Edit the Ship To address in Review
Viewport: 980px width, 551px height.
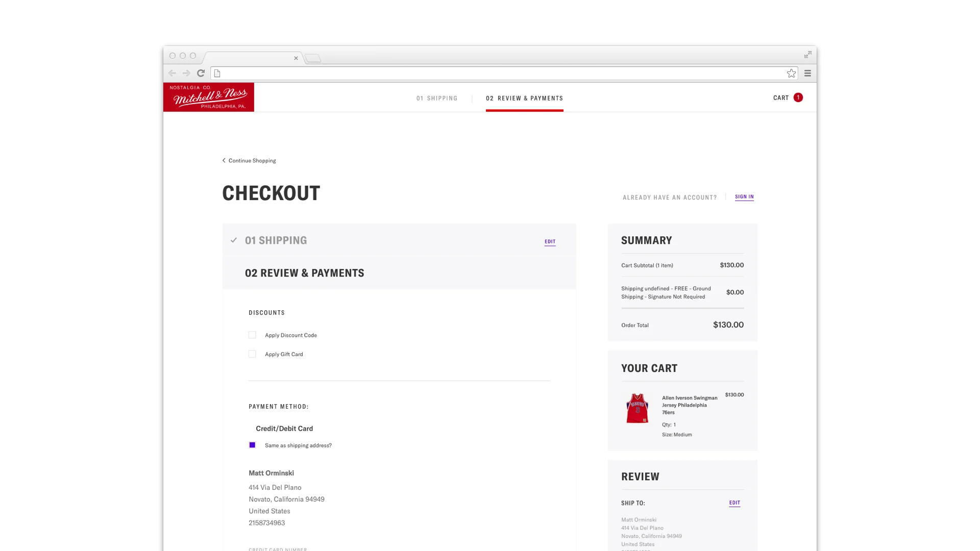(x=734, y=503)
